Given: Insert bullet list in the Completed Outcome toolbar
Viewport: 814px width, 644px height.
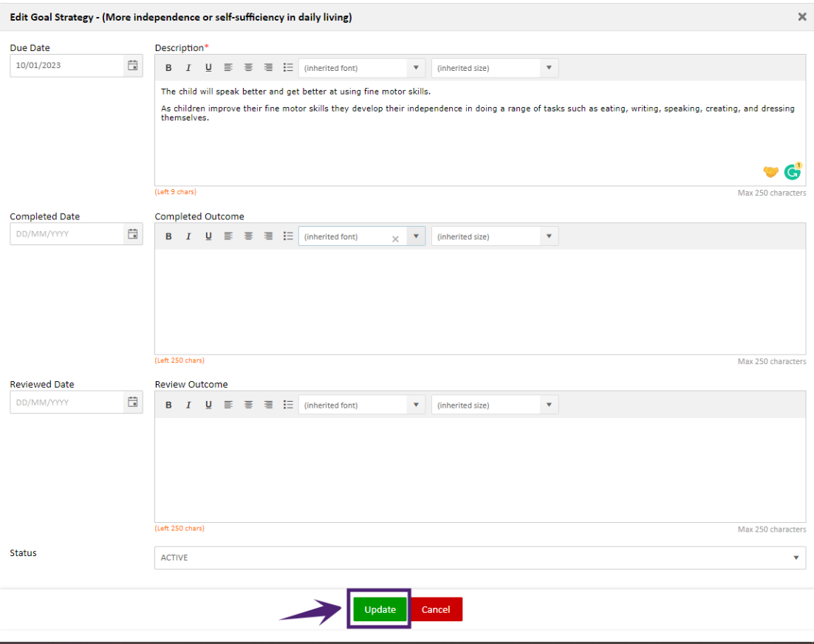Looking at the screenshot, I should point(288,236).
